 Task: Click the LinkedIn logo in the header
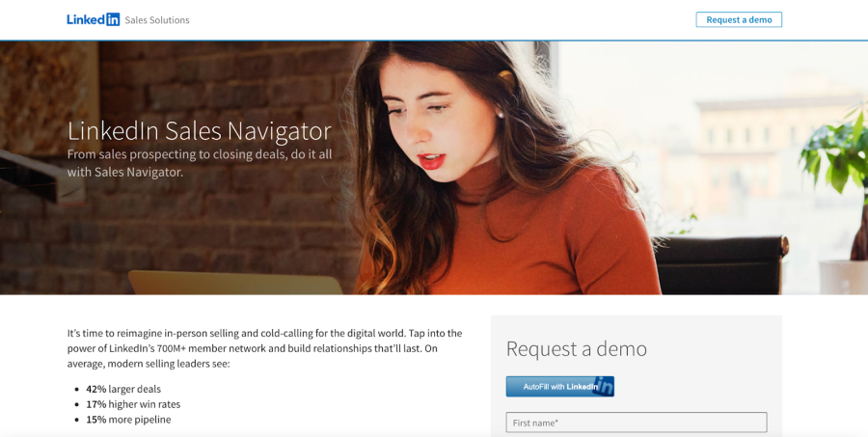pos(93,19)
